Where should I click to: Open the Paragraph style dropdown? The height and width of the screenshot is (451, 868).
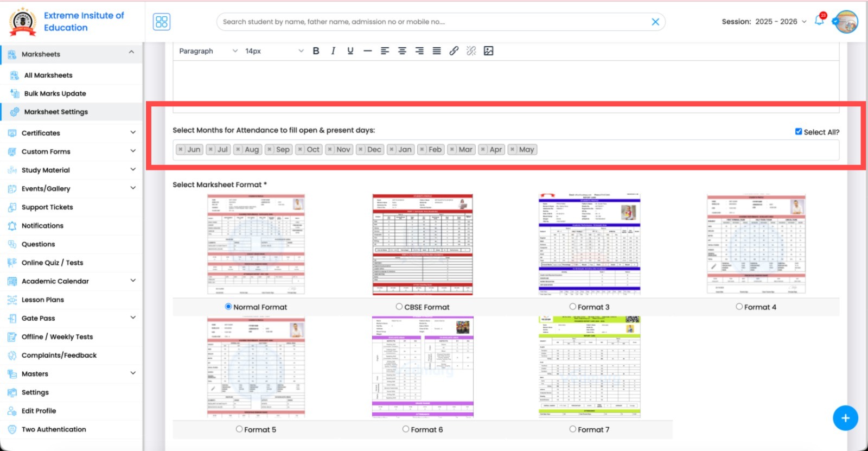click(x=208, y=51)
